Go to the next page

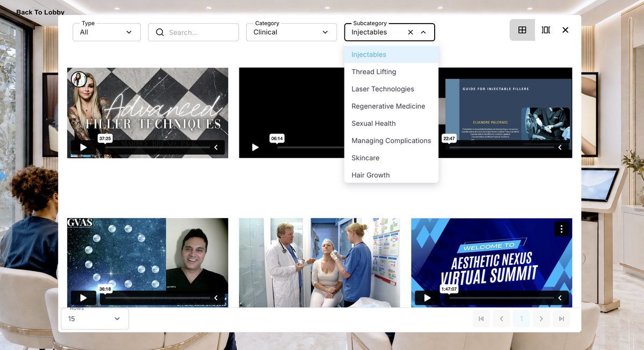point(541,319)
